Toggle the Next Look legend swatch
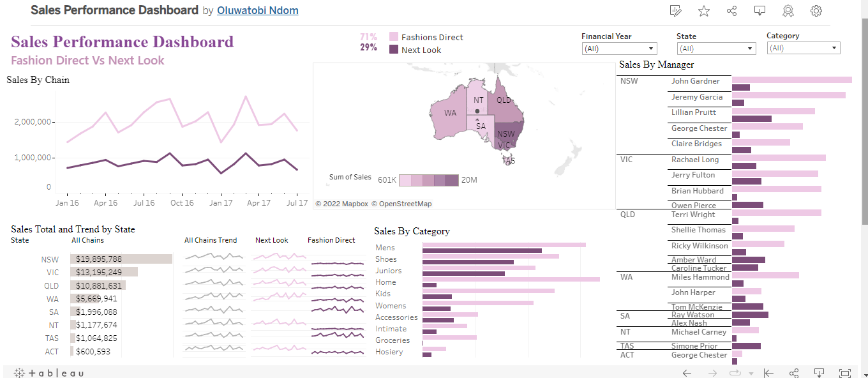The height and width of the screenshot is (378, 868). [x=394, y=50]
